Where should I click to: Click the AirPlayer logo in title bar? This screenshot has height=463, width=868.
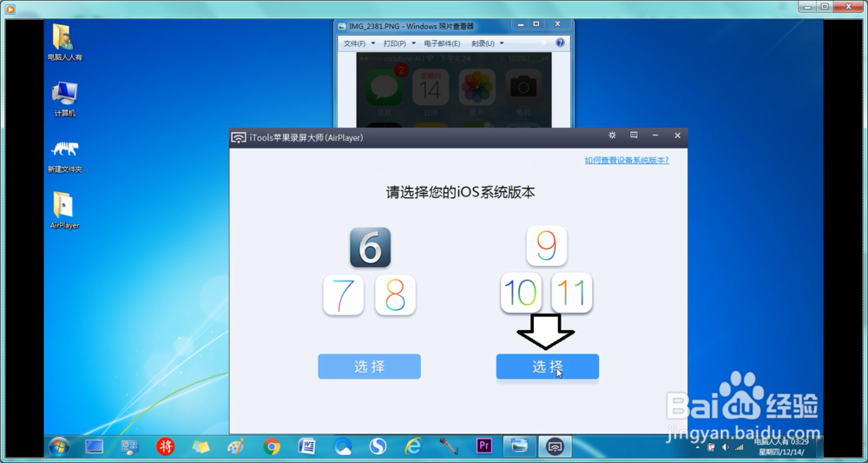pos(239,138)
